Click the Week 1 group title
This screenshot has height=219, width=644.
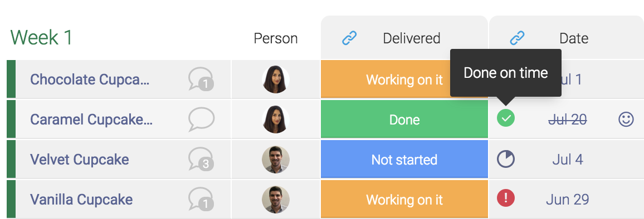click(x=41, y=37)
